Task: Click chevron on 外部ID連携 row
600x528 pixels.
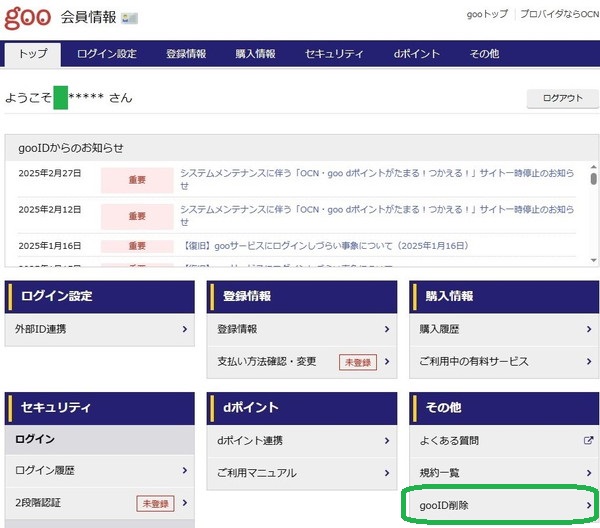Action: pos(185,329)
